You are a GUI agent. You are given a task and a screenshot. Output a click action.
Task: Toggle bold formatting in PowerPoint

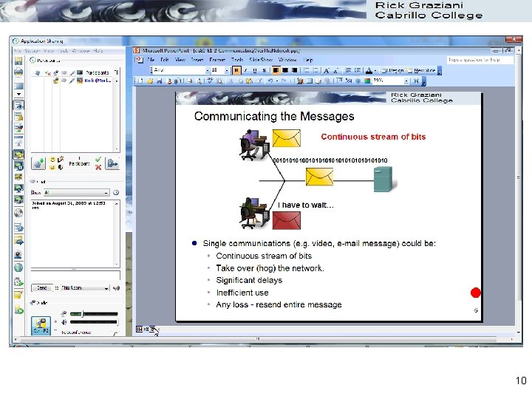(x=236, y=70)
